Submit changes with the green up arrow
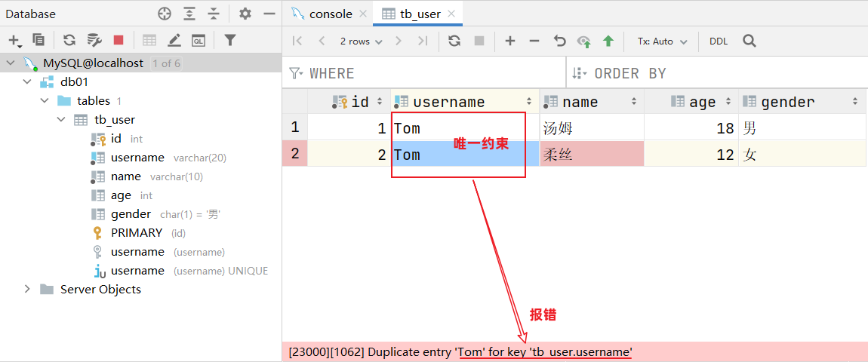The width and height of the screenshot is (868, 362). point(608,41)
